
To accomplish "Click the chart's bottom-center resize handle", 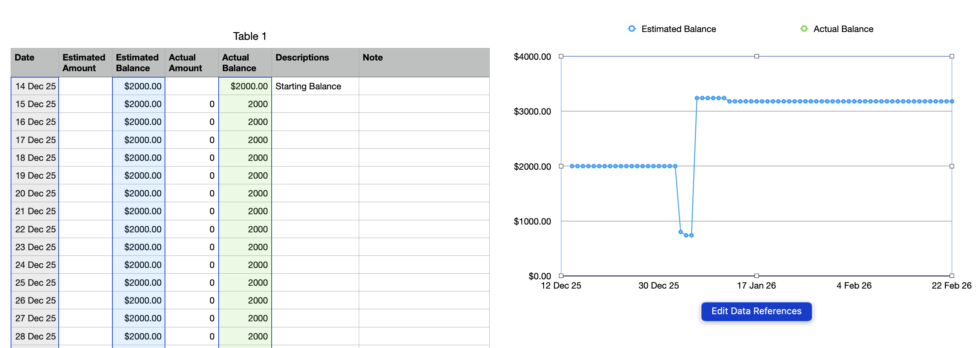I will [756, 276].
